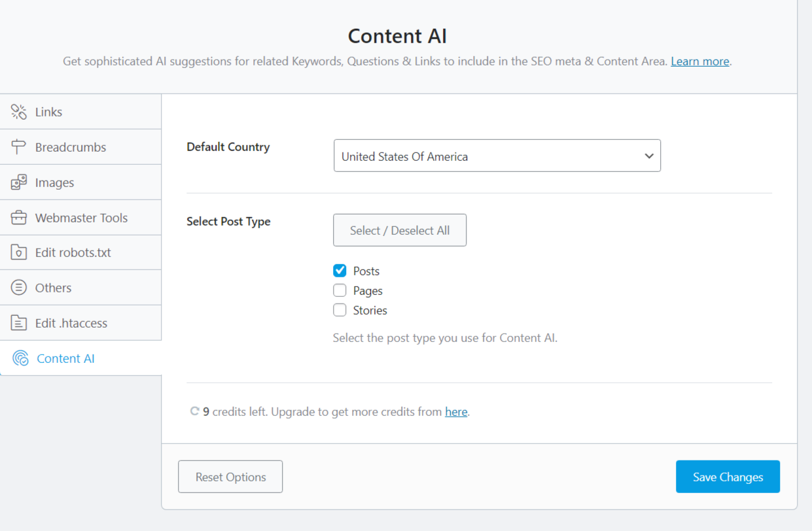Click the Others circle-lines icon
This screenshot has height=531, width=812.
[19, 288]
